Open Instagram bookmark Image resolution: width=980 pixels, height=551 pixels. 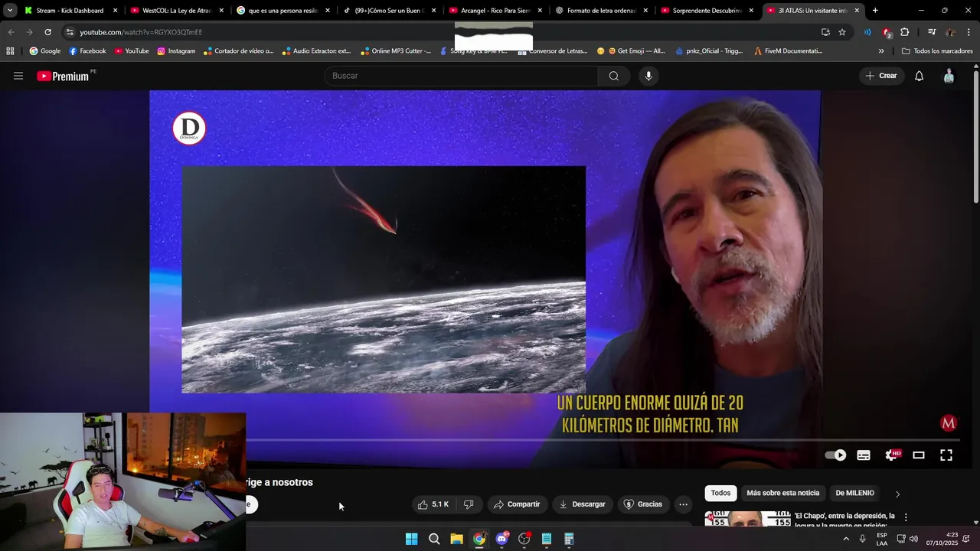[176, 51]
